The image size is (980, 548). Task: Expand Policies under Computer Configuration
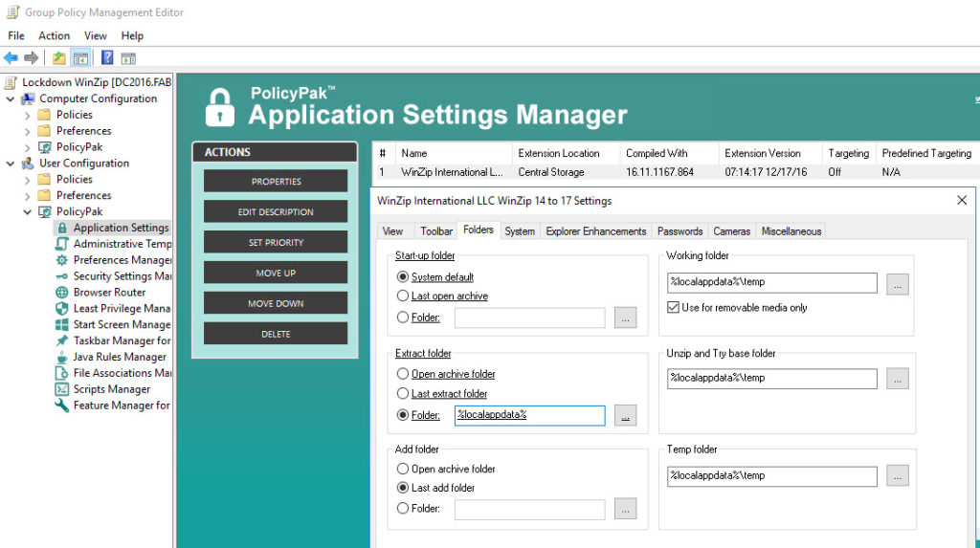pyautogui.click(x=27, y=115)
